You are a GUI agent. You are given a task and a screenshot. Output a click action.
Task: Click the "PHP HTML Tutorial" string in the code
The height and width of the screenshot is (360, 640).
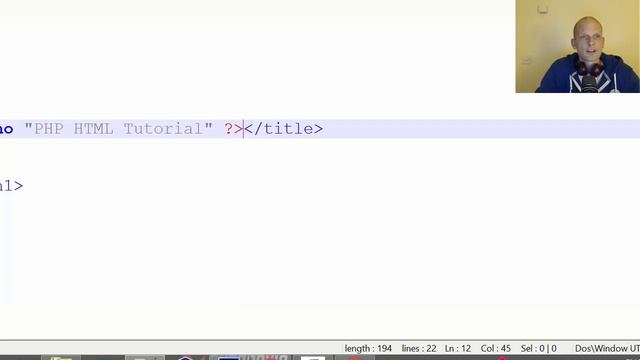pyautogui.click(x=118, y=129)
